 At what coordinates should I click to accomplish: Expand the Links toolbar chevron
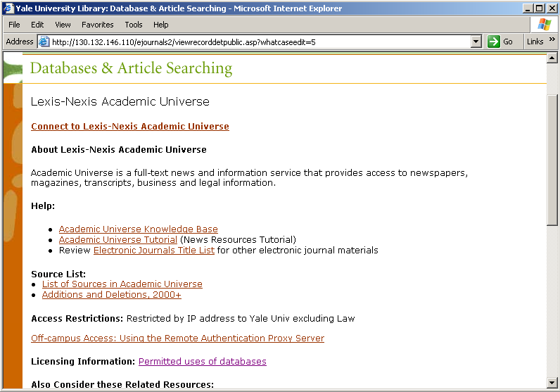click(552, 41)
